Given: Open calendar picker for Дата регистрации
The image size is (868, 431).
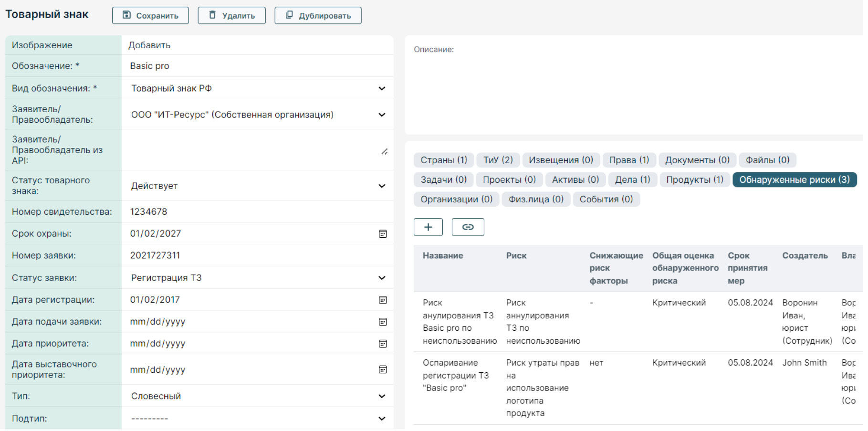Looking at the screenshot, I should (382, 300).
